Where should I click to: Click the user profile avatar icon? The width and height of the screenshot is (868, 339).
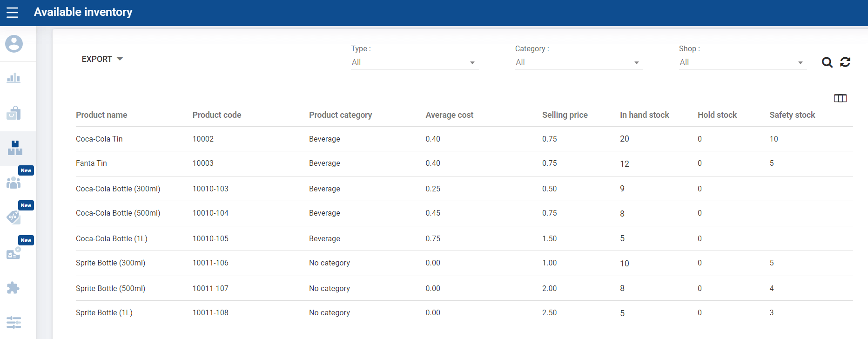pos(14,44)
